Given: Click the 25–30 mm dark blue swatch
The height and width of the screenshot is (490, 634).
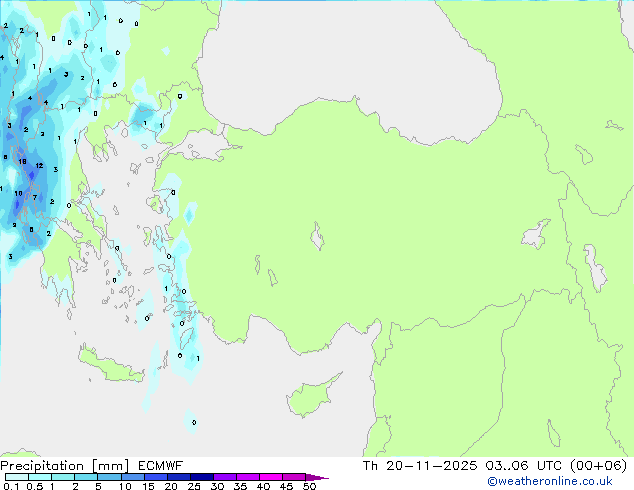Looking at the screenshot, I should tap(202, 477).
